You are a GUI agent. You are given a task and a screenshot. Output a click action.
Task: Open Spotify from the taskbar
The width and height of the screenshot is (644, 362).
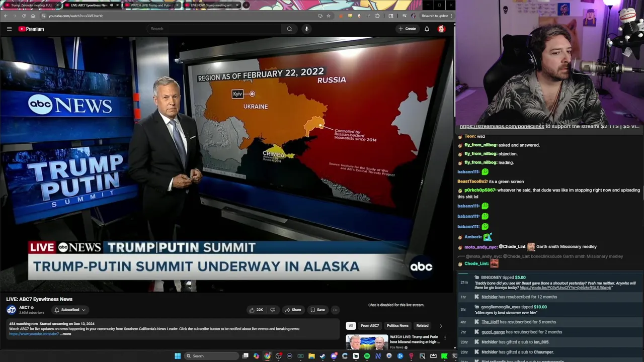pos(367,356)
